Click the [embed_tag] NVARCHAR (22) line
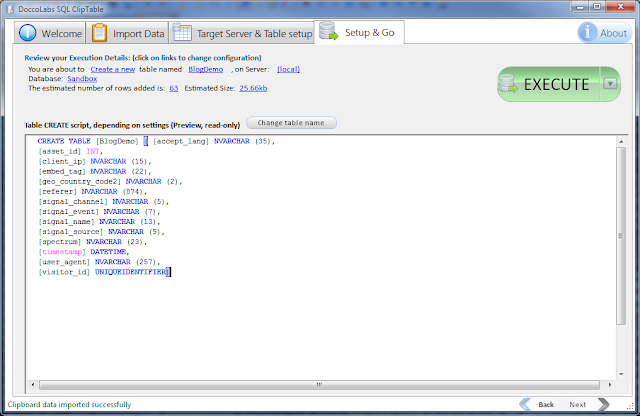640x416 pixels. pyautogui.click(x=95, y=171)
